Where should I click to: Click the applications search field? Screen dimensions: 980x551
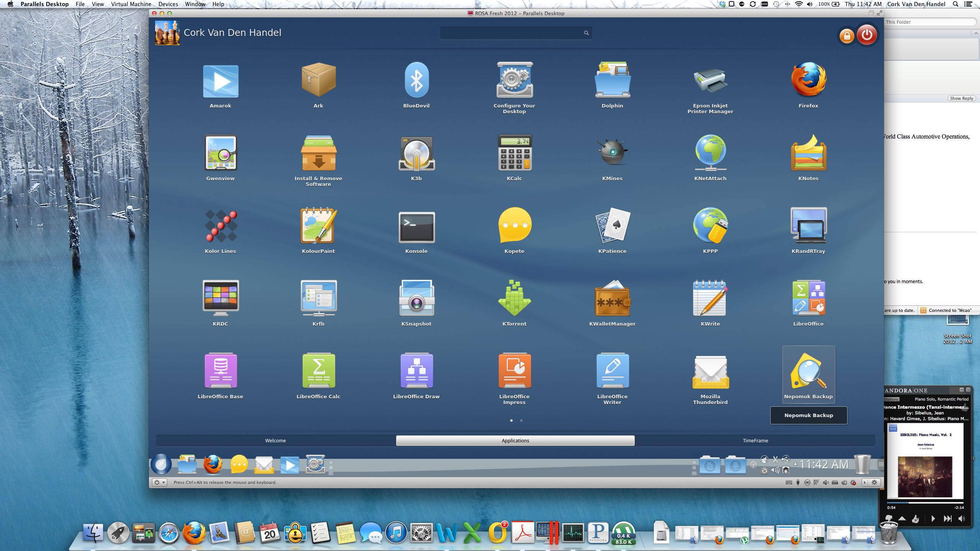[x=511, y=33]
